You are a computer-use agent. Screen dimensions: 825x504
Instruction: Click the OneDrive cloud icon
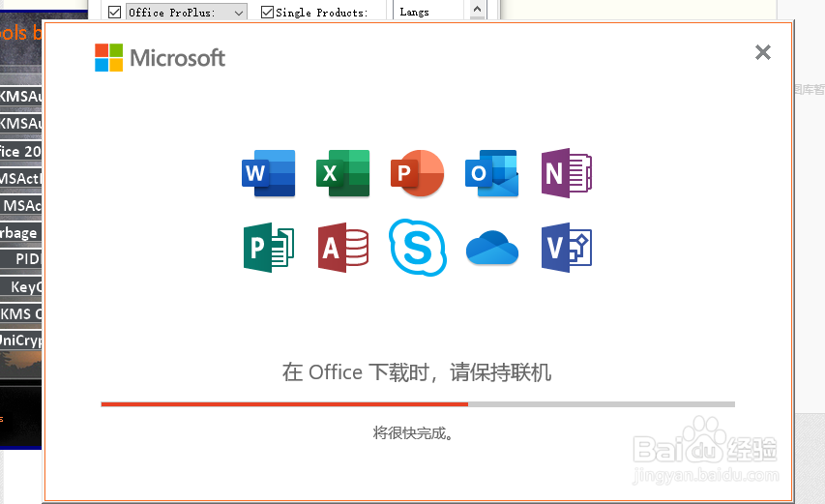coord(492,248)
